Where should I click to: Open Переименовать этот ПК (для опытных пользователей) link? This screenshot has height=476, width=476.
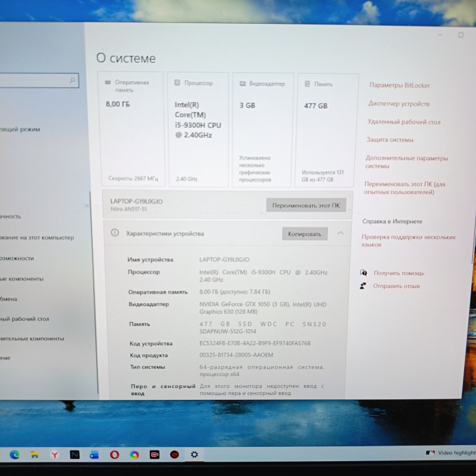click(405, 188)
